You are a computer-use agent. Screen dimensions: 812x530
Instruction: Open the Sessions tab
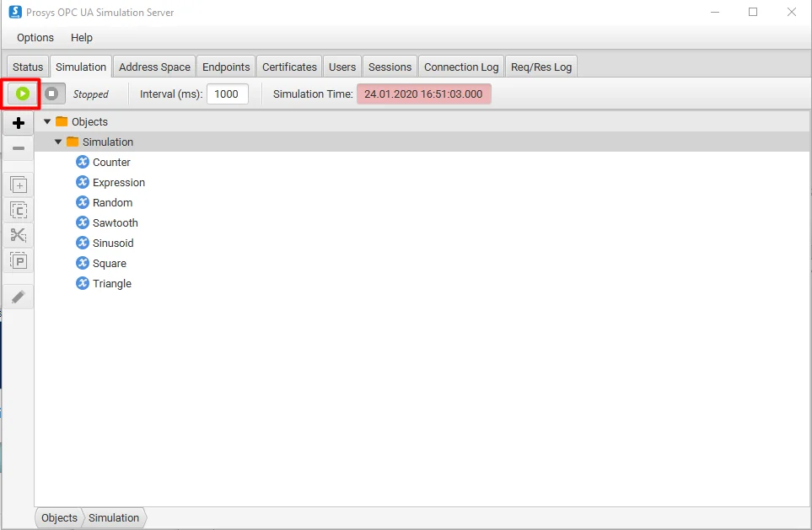[x=390, y=67]
